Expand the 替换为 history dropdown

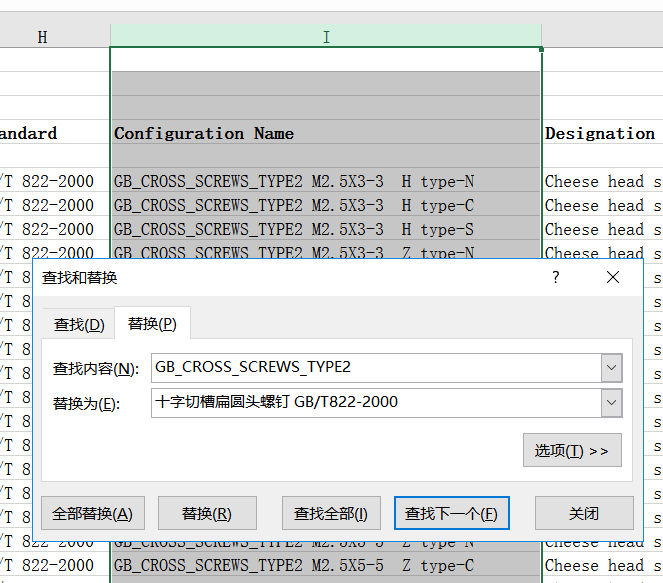click(611, 402)
